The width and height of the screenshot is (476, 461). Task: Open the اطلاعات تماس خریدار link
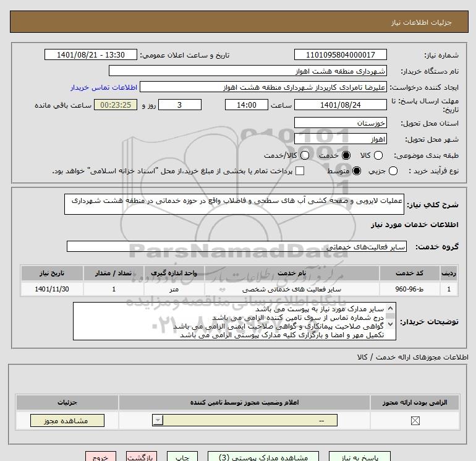104,87
